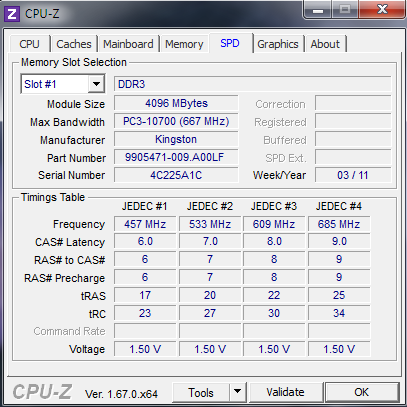Click the tRC value 27
407x407 pixels.
[x=210, y=313]
